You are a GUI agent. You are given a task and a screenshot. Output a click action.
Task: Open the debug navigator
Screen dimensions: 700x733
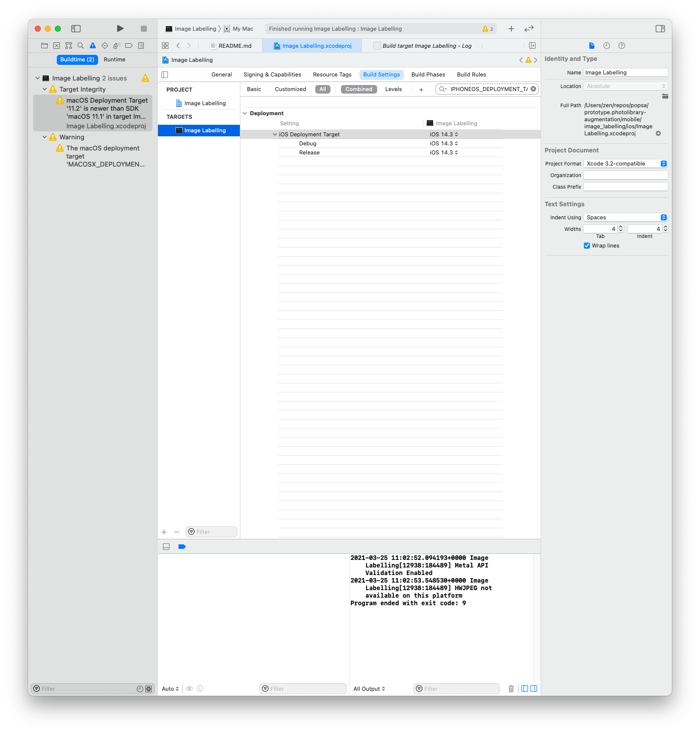[117, 46]
